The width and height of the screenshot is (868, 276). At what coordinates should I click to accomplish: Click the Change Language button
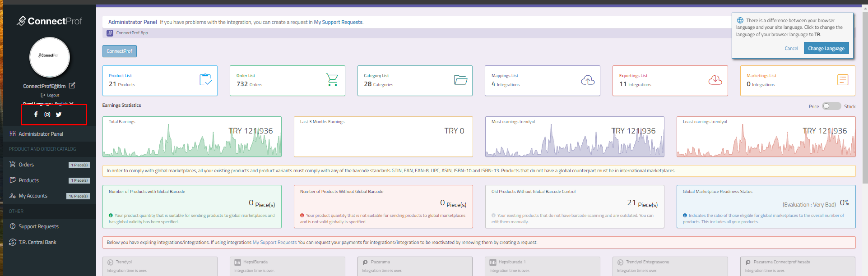pyautogui.click(x=826, y=48)
